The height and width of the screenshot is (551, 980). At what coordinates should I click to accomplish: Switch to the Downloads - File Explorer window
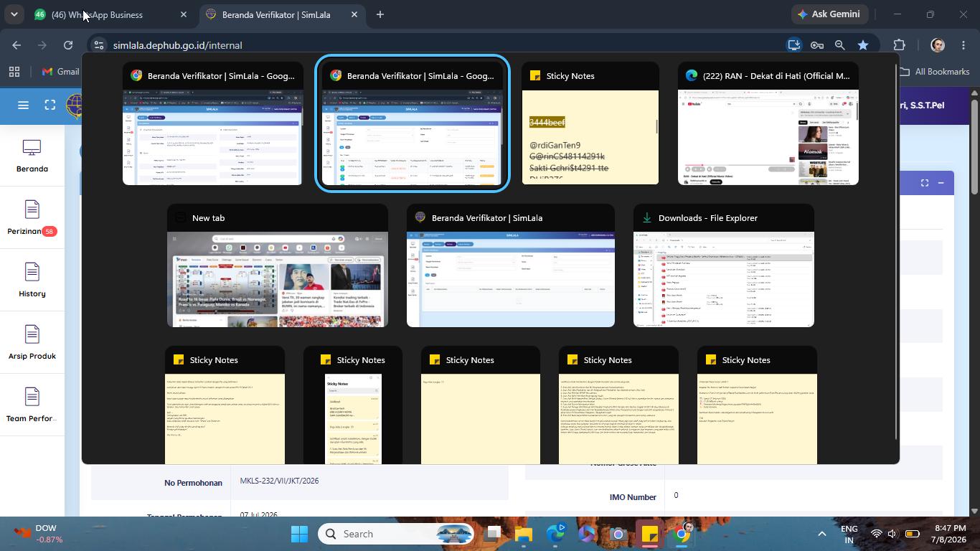(724, 265)
